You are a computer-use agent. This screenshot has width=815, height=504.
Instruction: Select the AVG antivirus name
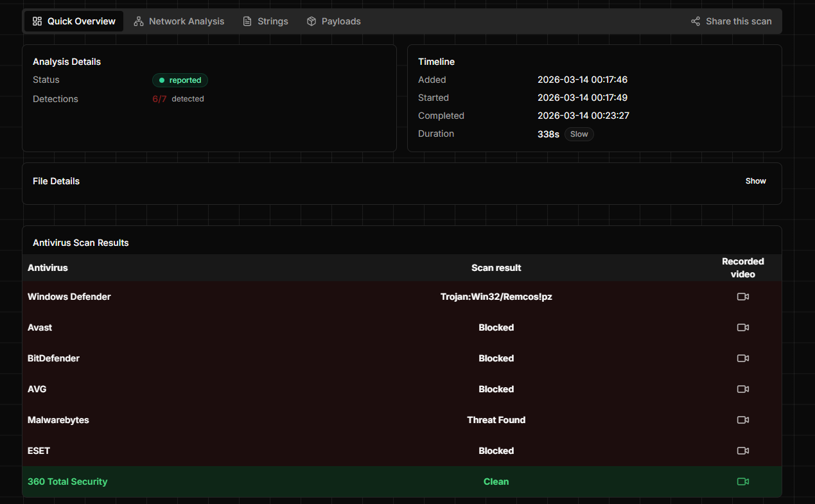pos(37,389)
